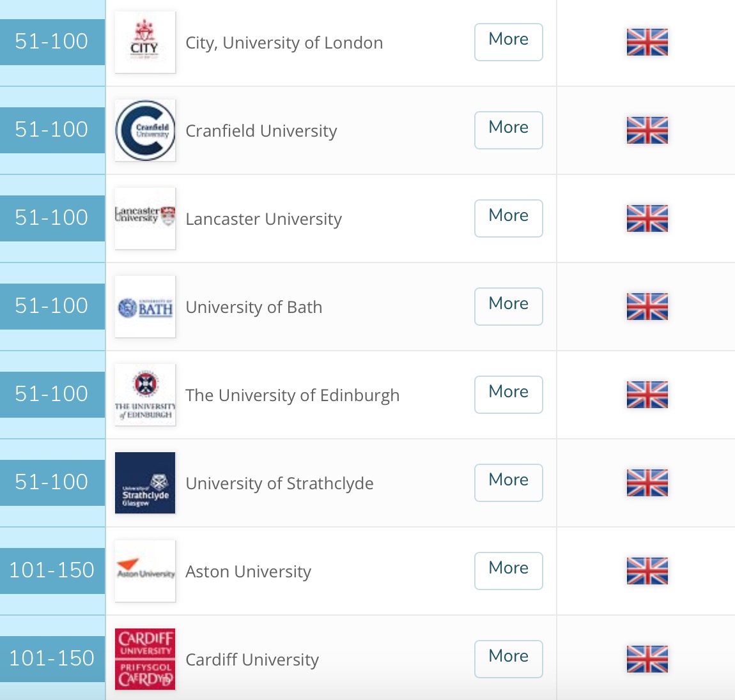Open the Aston University link

click(248, 572)
